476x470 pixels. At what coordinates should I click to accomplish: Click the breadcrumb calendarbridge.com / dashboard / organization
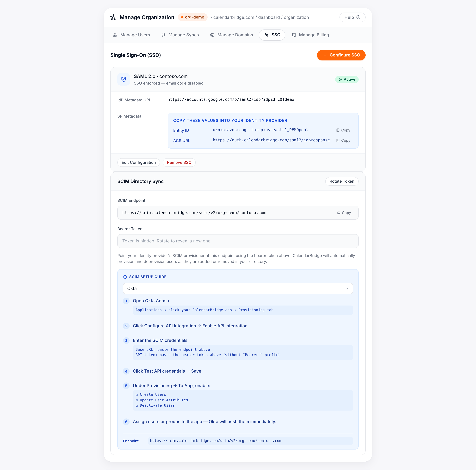click(261, 17)
